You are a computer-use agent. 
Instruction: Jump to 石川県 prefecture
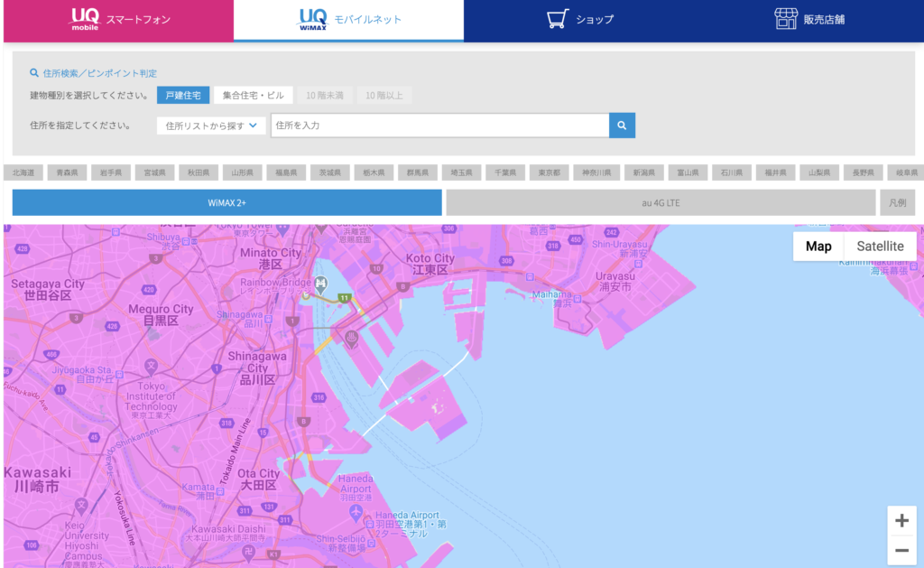coord(731,172)
